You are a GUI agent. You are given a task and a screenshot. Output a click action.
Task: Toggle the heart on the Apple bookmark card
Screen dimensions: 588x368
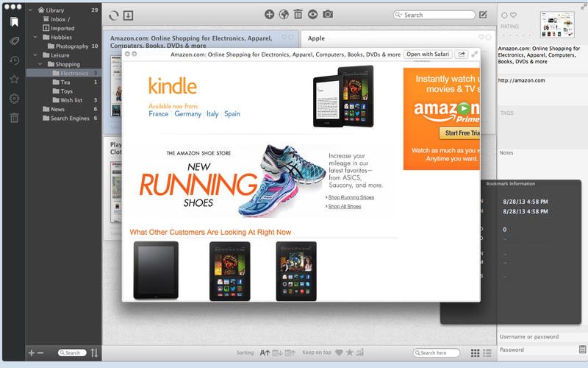click(481, 38)
